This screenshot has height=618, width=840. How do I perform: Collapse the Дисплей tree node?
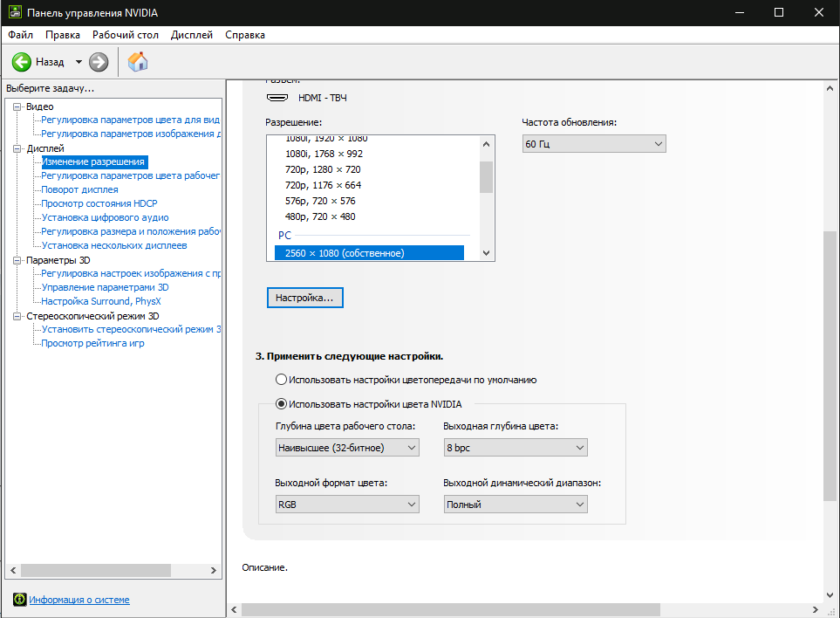17,148
